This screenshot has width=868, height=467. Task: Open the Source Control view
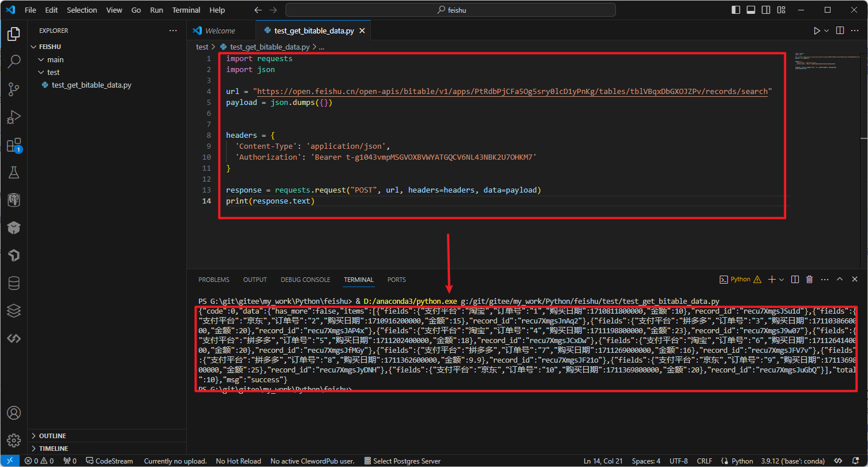click(14, 89)
